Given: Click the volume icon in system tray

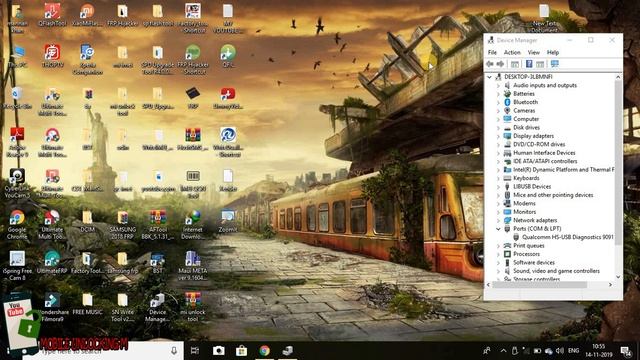Looking at the screenshot, I should (560, 351).
